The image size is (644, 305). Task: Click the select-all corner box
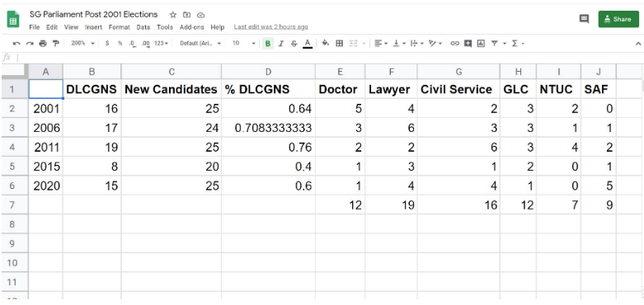[x=15, y=72]
